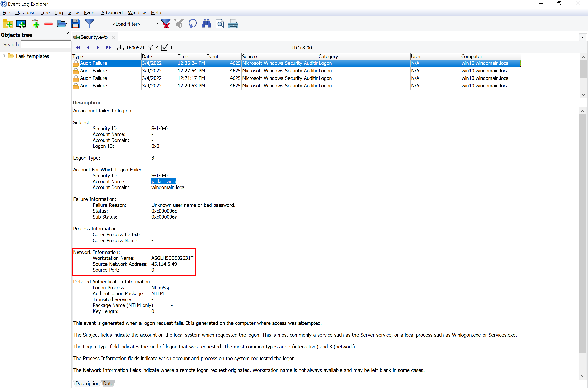Jump to the last event
588x388 pixels.
(109, 48)
